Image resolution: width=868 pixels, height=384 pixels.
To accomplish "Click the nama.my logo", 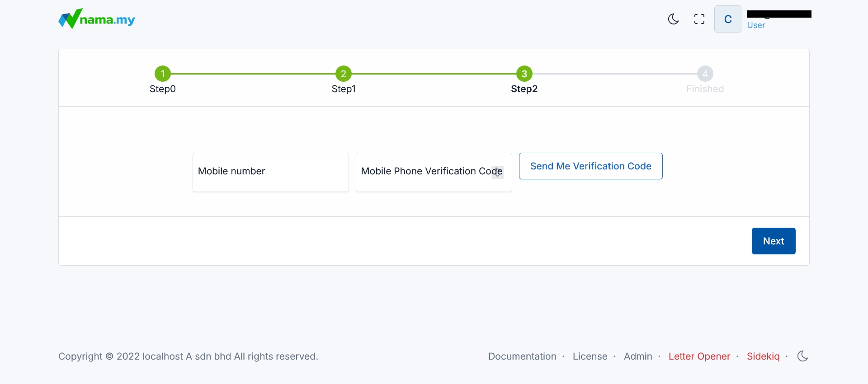I will (x=97, y=19).
